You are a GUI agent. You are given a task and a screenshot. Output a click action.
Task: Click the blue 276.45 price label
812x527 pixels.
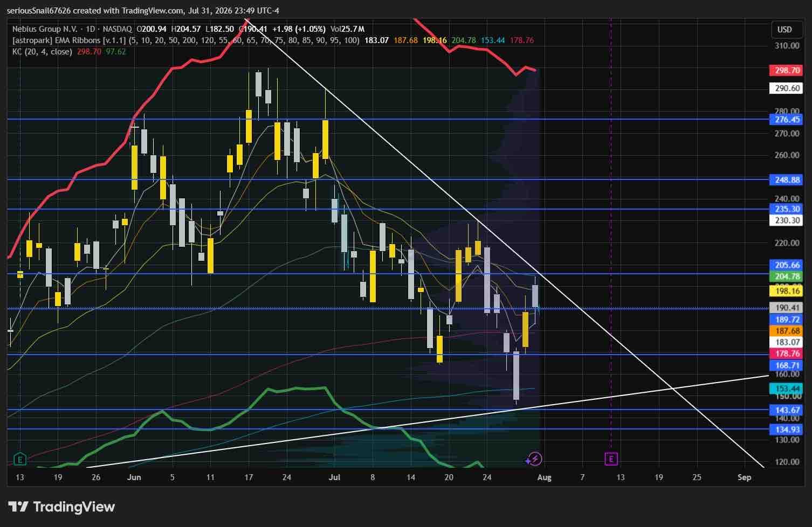coord(787,120)
